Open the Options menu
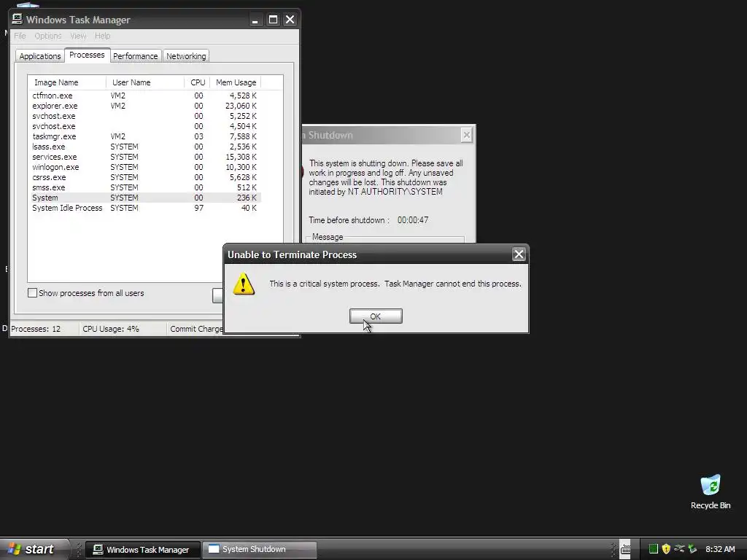The width and height of the screenshot is (747, 560). click(48, 36)
